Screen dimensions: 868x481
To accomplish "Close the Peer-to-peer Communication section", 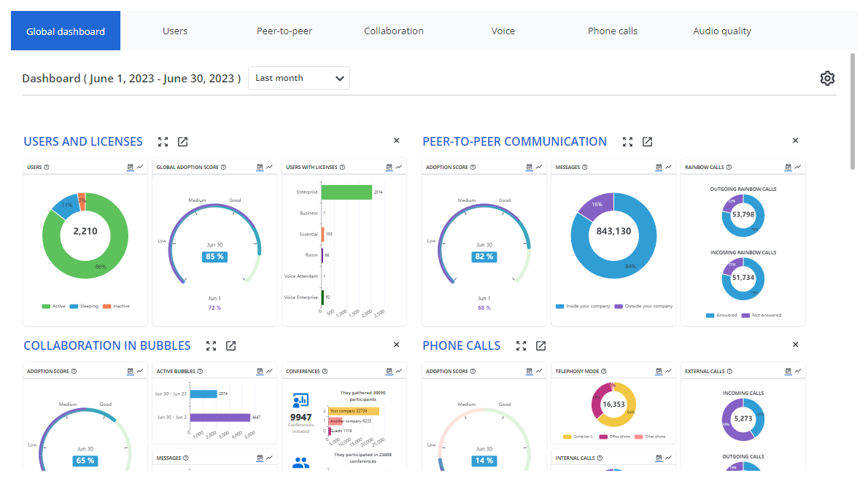I will [796, 141].
